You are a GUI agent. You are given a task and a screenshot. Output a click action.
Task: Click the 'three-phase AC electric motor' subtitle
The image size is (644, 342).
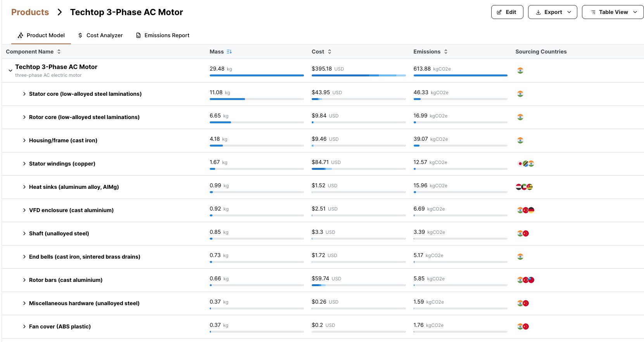(48, 75)
